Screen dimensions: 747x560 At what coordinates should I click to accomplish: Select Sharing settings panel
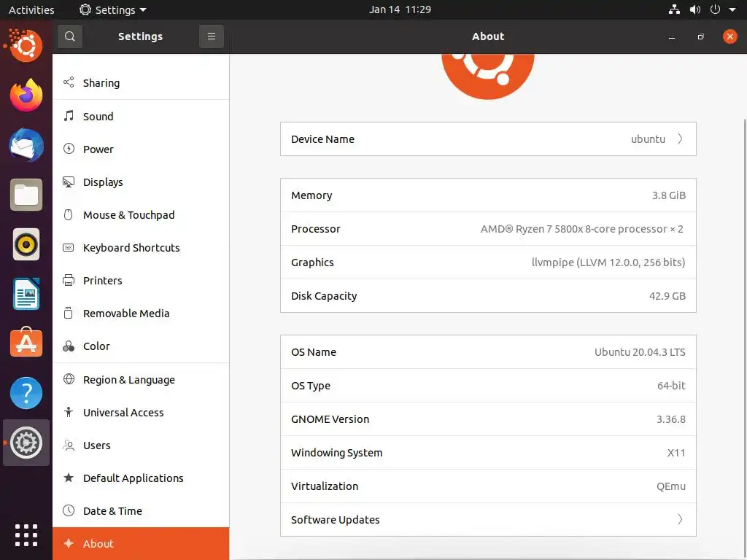pos(141,83)
